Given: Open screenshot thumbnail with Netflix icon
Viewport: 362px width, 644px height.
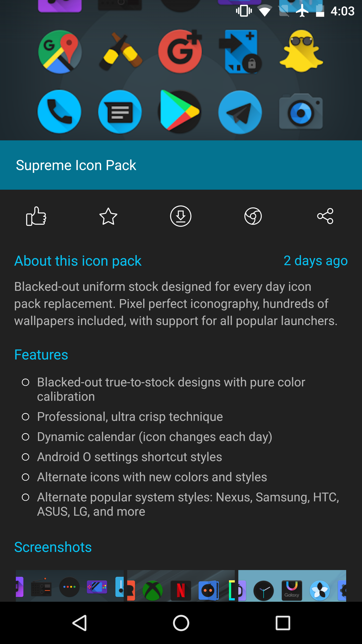Looking at the screenshot, I should click(181, 586).
